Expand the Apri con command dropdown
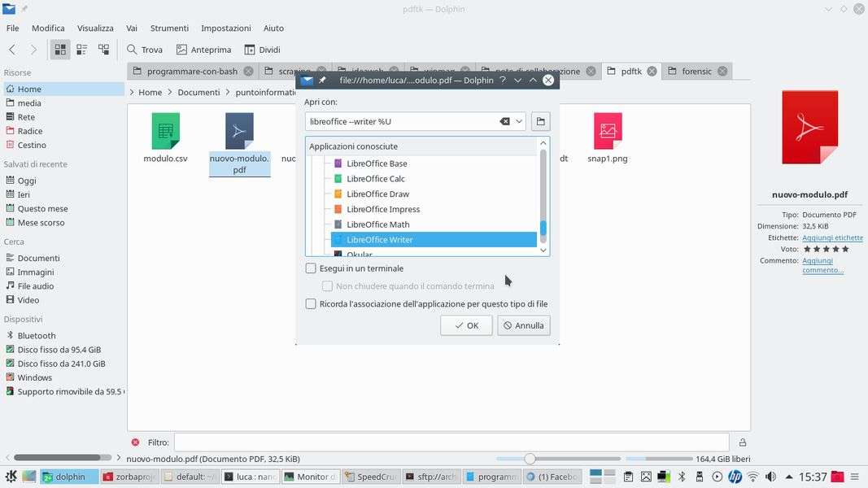868x488 pixels. 519,121
